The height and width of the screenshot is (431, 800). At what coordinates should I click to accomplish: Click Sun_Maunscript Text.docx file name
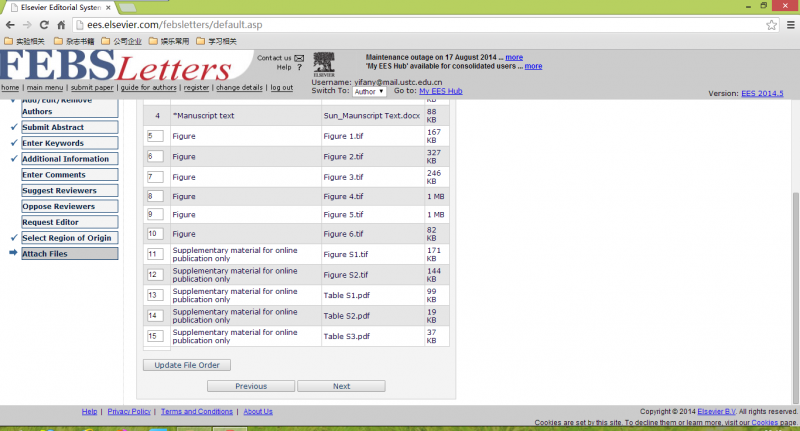371,116
